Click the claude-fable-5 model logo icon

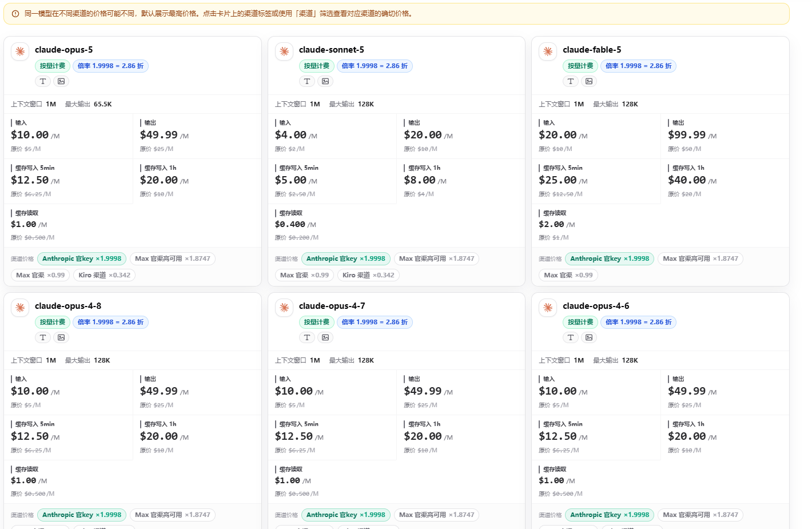pyautogui.click(x=548, y=51)
